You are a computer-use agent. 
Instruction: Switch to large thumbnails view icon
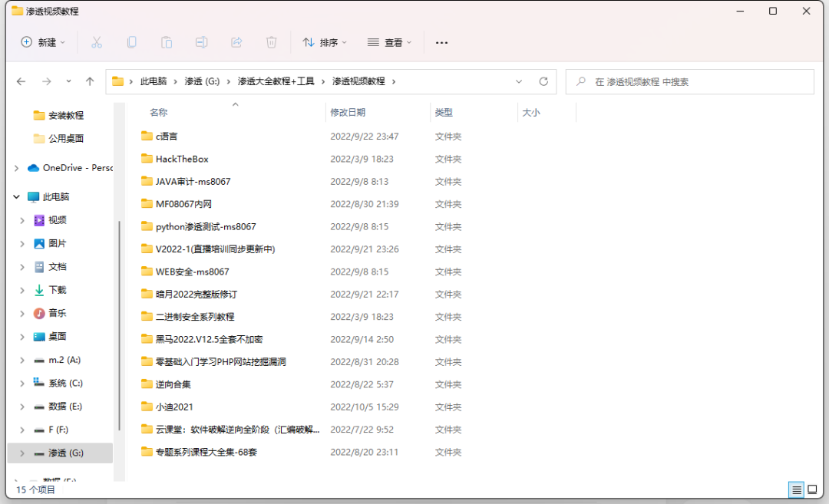click(x=813, y=489)
